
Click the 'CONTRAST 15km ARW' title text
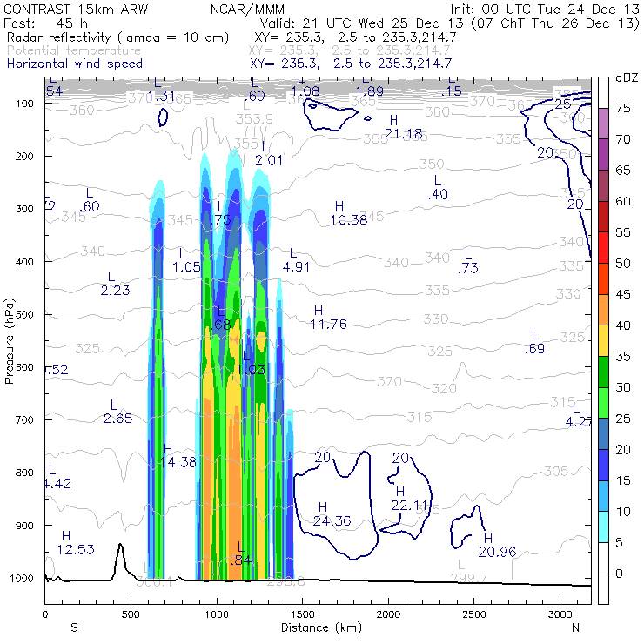click(x=76, y=9)
